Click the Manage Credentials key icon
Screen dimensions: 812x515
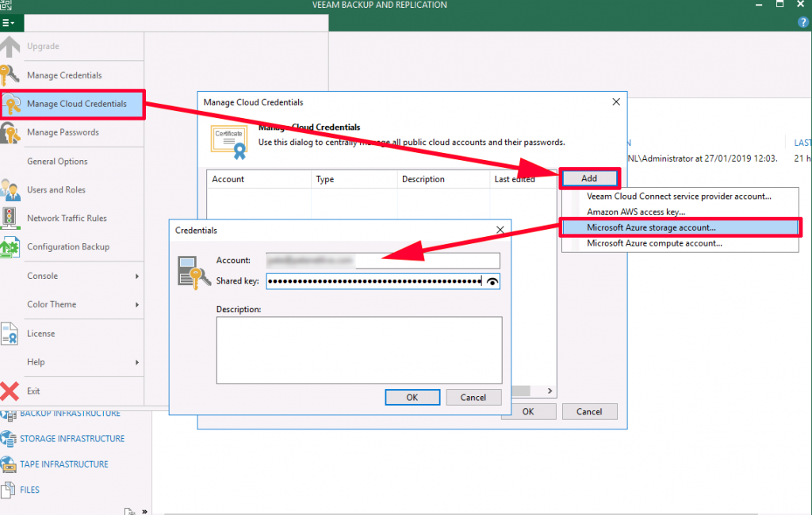(x=10, y=75)
